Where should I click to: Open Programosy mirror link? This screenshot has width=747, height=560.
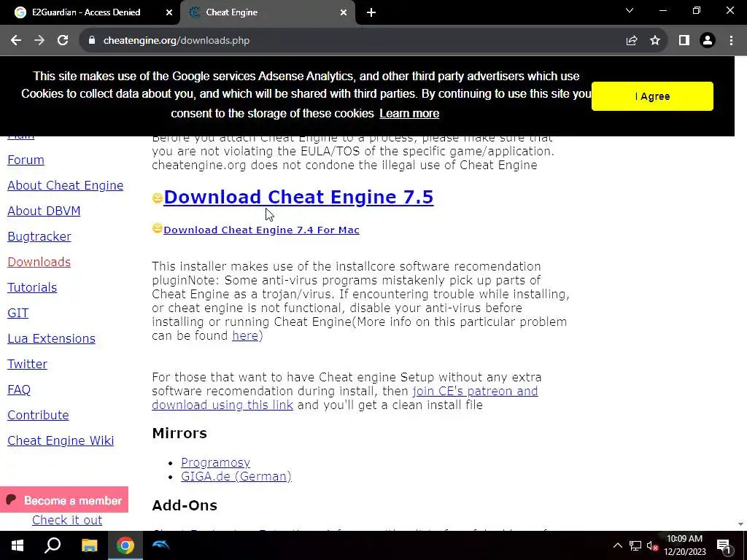pyautogui.click(x=215, y=463)
